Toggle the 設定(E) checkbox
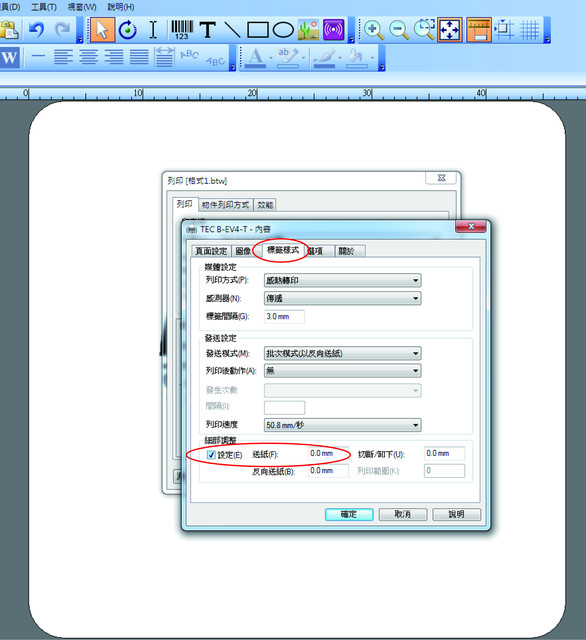This screenshot has height=640, width=586. [x=211, y=454]
